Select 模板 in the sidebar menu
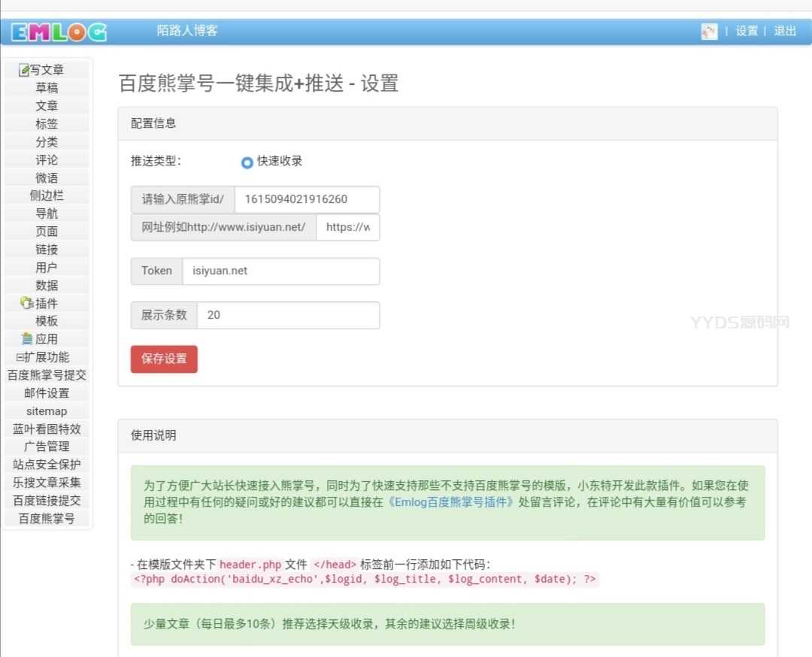812x657 pixels. [47, 321]
